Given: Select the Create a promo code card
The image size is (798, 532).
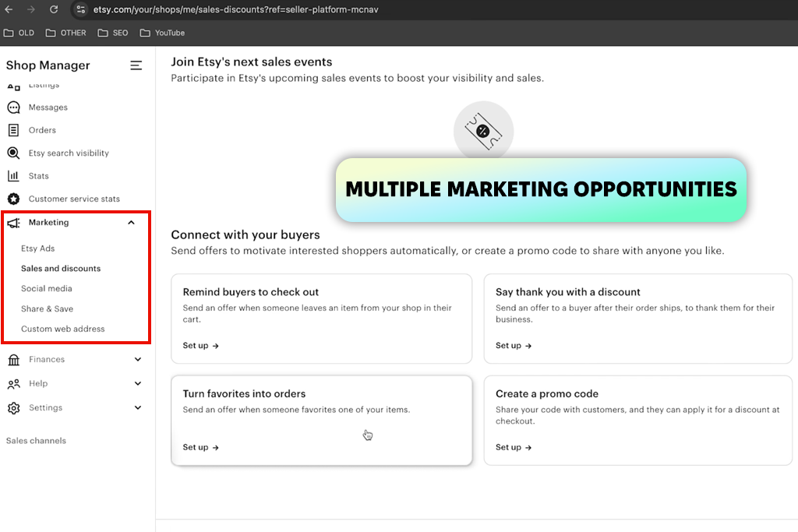Looking at the screenshot, I should click(x=637, y=420).
